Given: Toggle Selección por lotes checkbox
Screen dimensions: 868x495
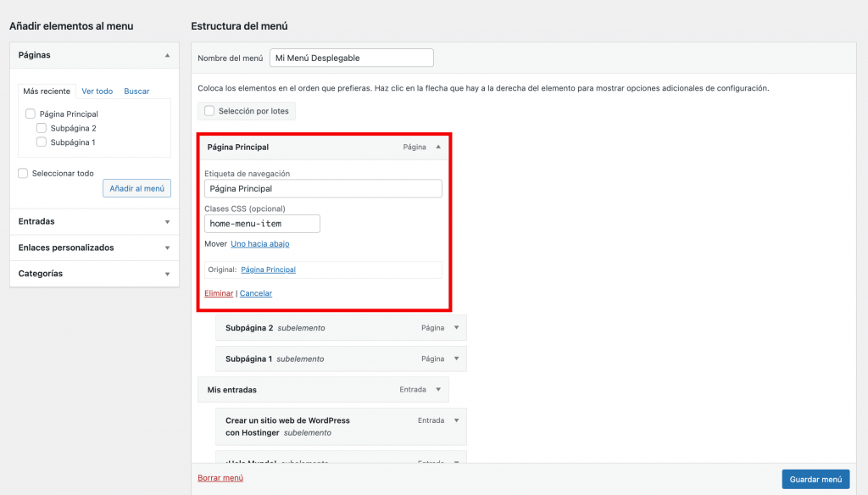Looking at the screenshot, I should click(209, 111).
